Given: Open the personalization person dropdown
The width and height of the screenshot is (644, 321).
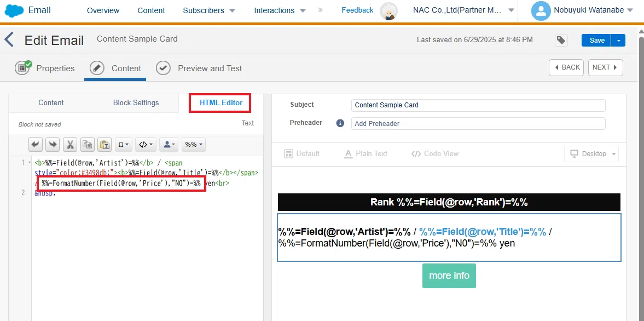Looking at the screenshot, I should [169, 145].
